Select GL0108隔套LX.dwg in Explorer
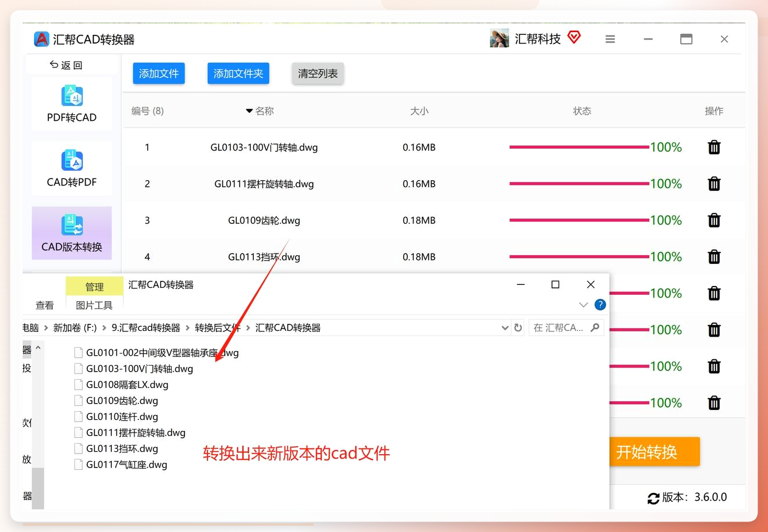Image resolution: width=768 pixels, height=532 pixels. pos(127,385)
